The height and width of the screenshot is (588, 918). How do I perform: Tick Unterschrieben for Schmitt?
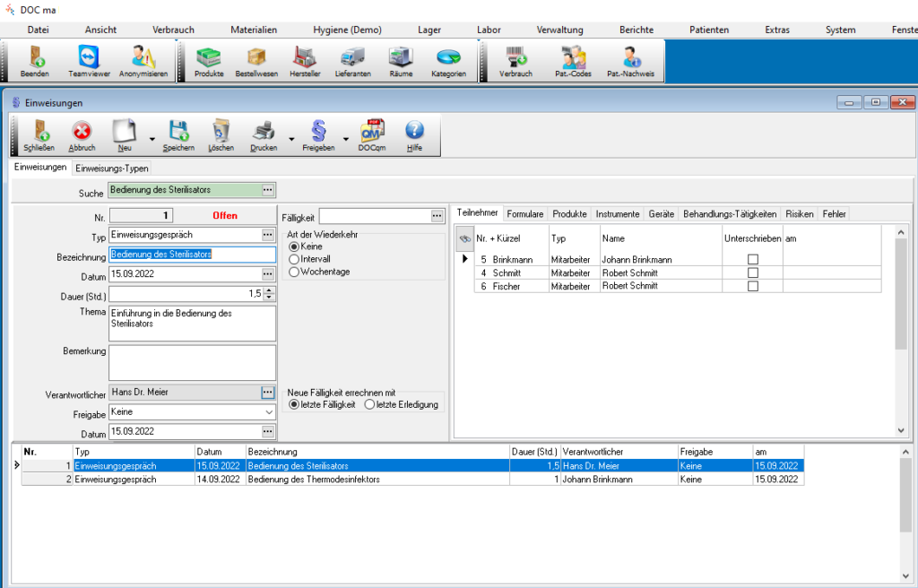(753, 272)
